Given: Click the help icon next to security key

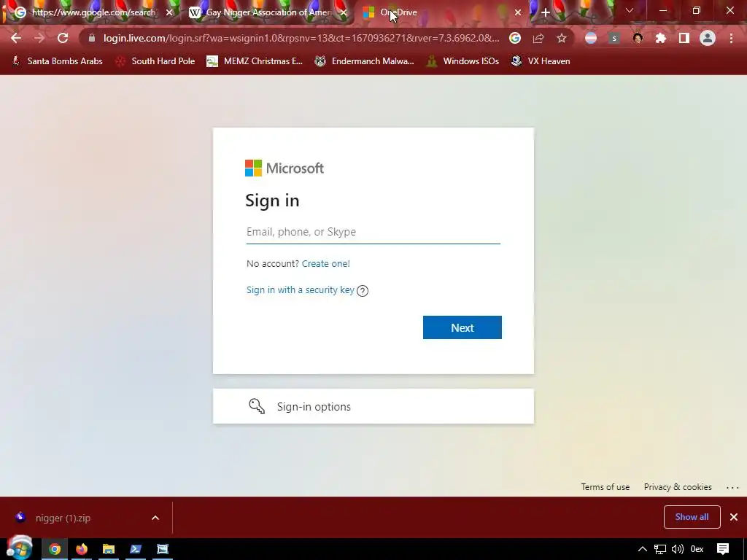Looking at the screenshot, I should [x=363, y=290].
